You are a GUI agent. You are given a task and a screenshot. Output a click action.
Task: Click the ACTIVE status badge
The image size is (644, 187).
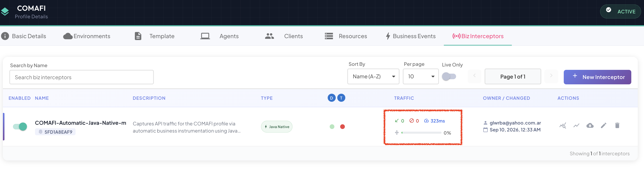pos(620,12)
